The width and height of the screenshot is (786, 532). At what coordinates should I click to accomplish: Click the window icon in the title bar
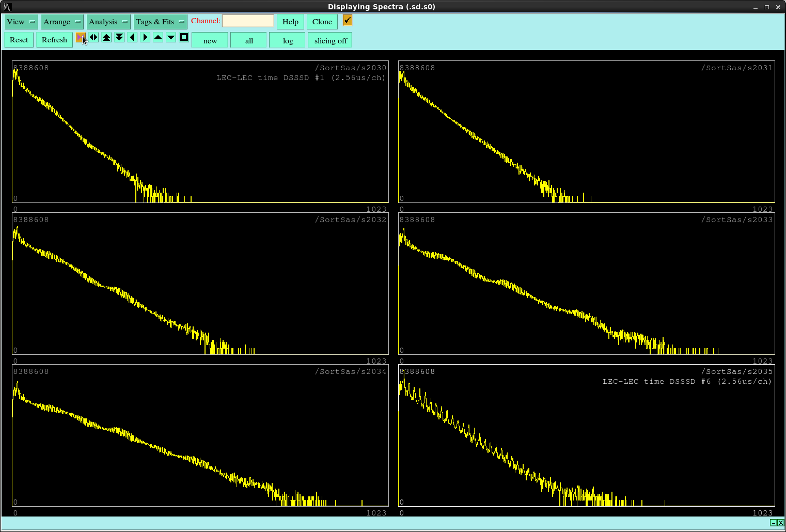pyautogui.click(x=7, y=7)
